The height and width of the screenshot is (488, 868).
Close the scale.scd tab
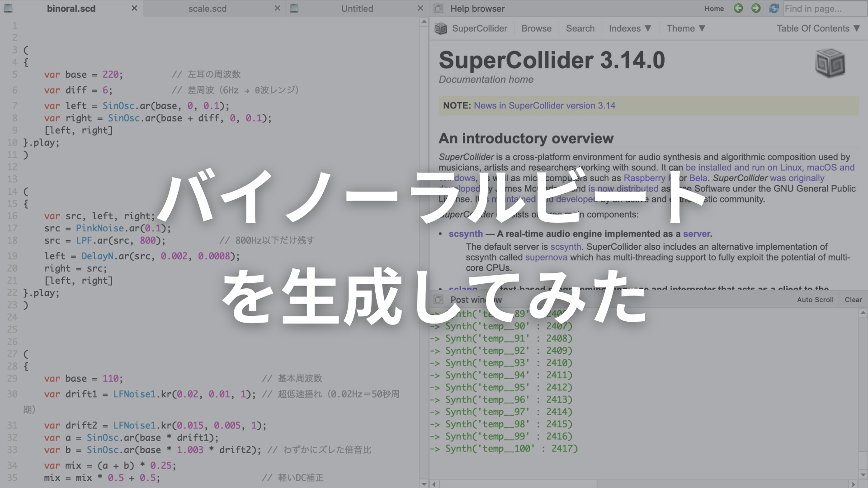pos(277,8)
